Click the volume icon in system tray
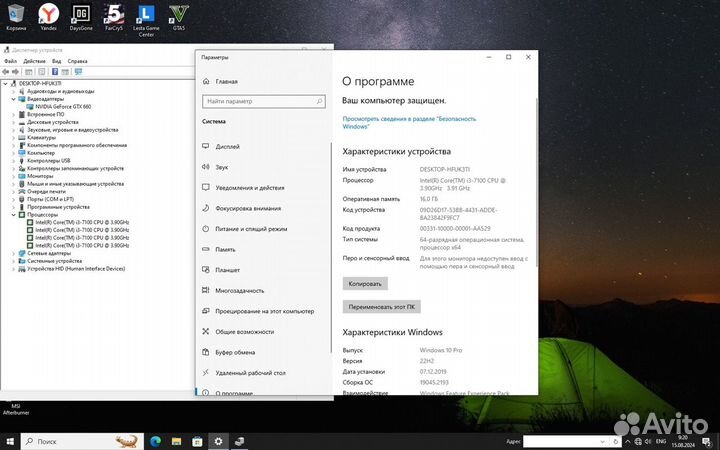The image size is (720, 450). tap(648, 441)
